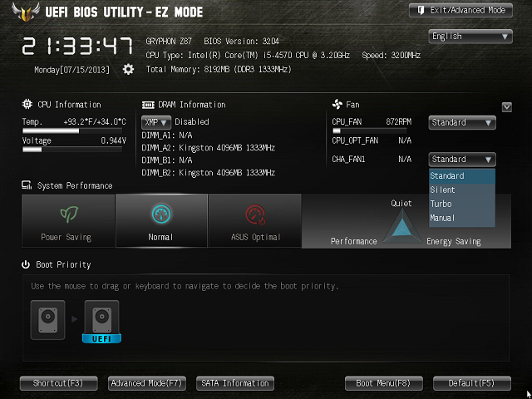Viewport: 532px width, 399px height.
Task: Select Power Saving performance mode
Action: tap(68, 220)
